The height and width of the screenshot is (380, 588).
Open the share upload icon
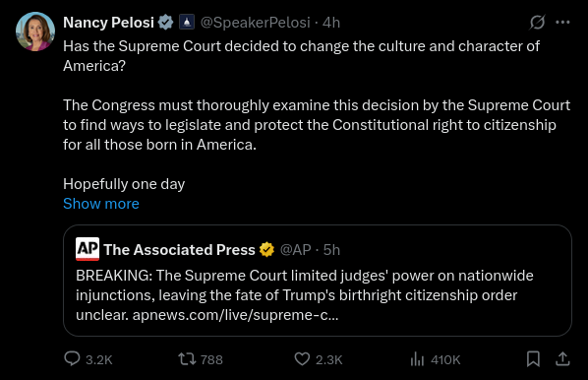pos(562,359)
